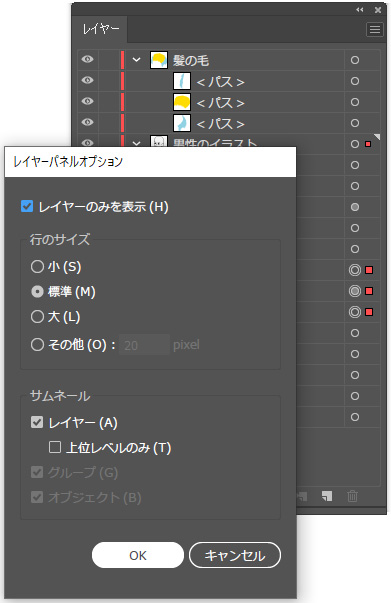This screenshot has width=391, height=603.
Task: Click the create new layer icon
Action: click(327, 496)
